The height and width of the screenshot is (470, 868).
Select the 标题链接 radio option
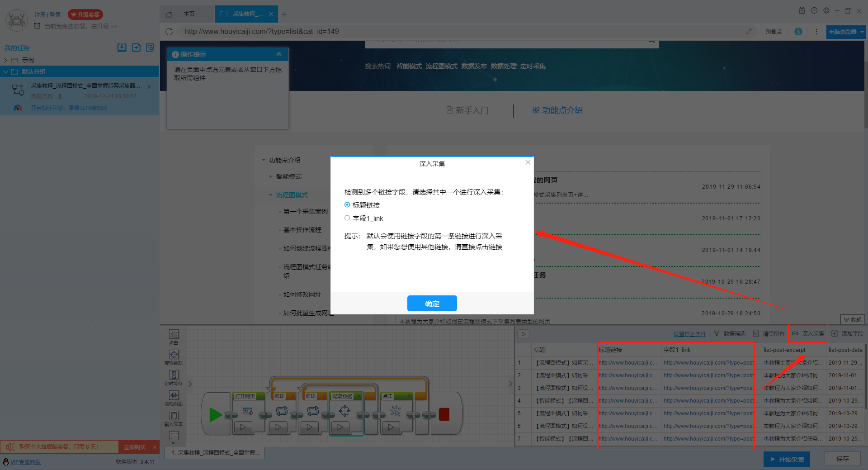(x=347, y=205)
